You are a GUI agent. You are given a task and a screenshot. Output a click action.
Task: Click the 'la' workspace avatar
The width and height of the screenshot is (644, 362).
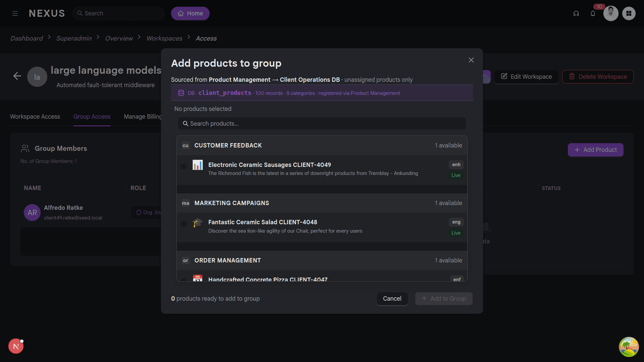(37, 77)
